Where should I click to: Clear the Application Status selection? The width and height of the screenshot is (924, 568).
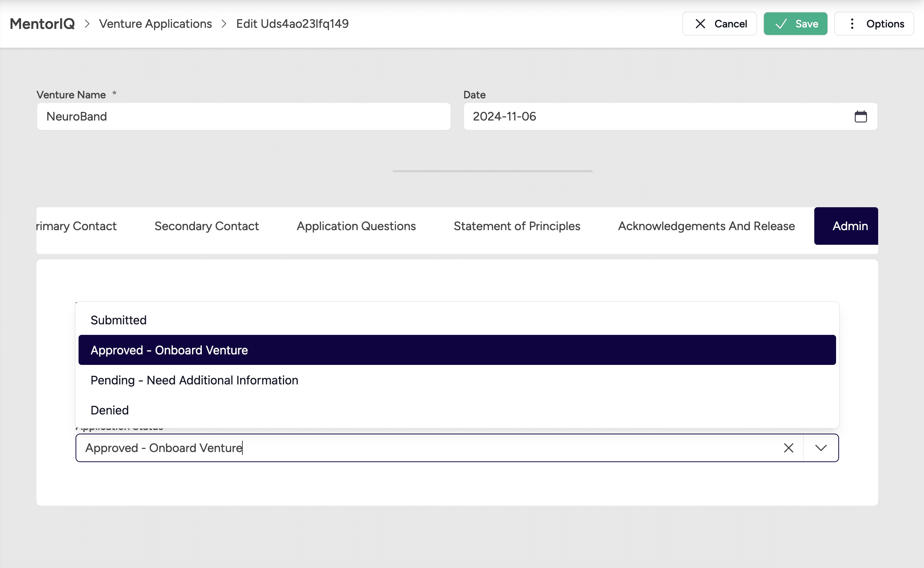[788, 448]
